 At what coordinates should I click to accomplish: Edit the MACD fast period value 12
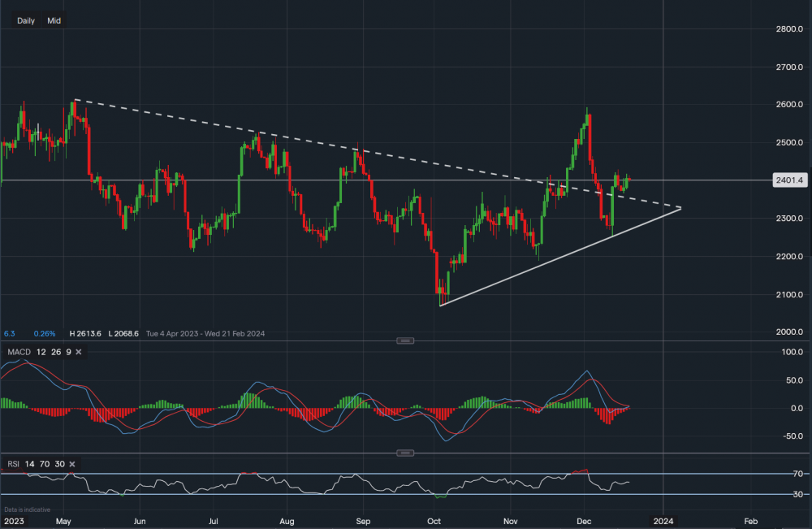pos(41,352)
